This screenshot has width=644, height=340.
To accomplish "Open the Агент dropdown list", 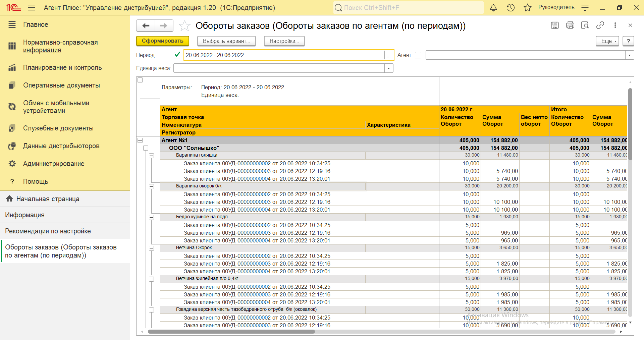I will (x=630, y=55).
